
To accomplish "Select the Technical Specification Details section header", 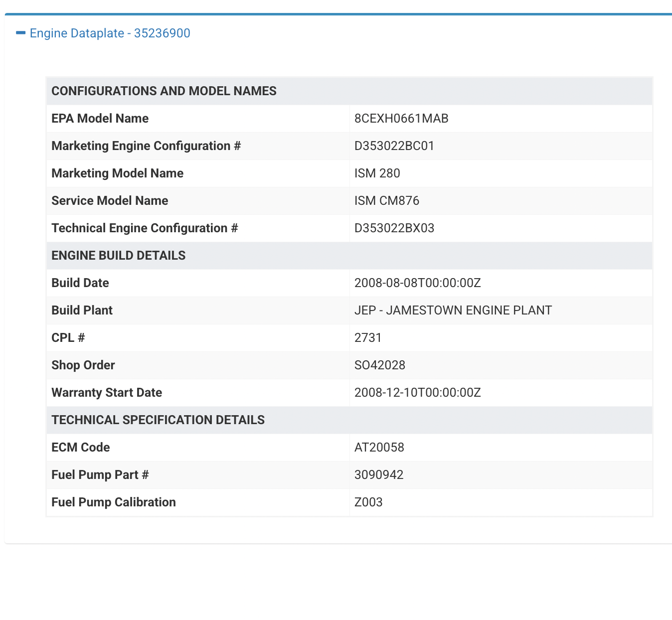I will click(x=158, y=420).
